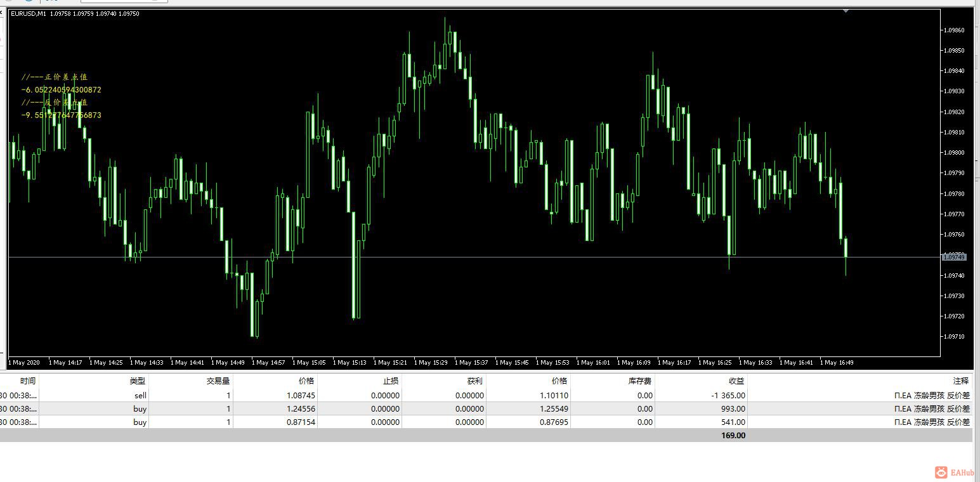Sort trades by the 交易量 column header
Viewport: 980px width, 482px height.
pyautogui.click(x=218, y=381)
